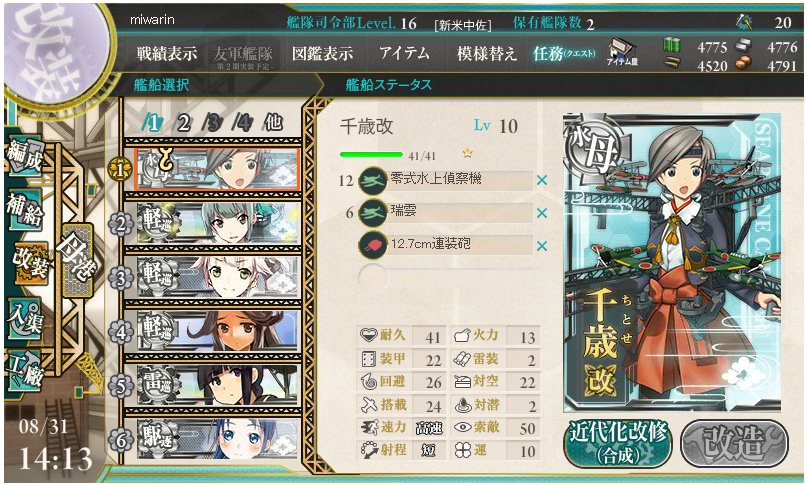The width and height of the screenshot is (807, 485).
Task: Open the 補給 resupply sidebar icon
Action: [24, 210]
